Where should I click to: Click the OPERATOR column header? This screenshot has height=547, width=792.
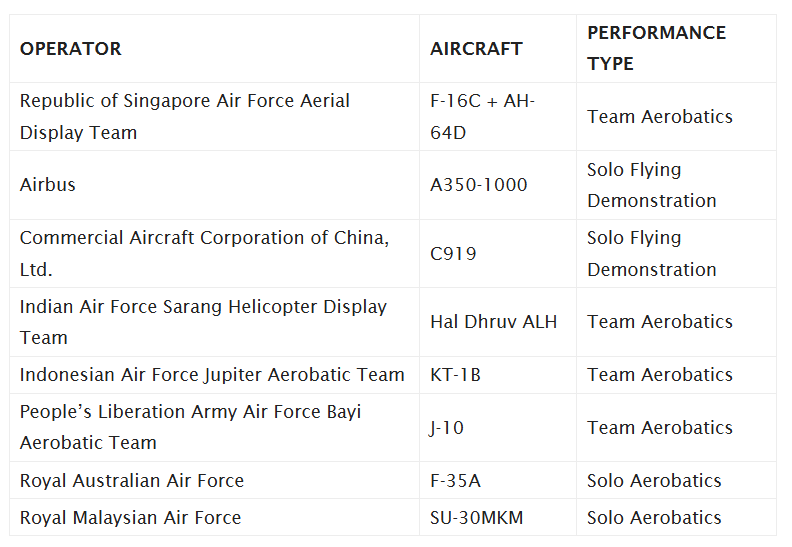click(71, 48)
